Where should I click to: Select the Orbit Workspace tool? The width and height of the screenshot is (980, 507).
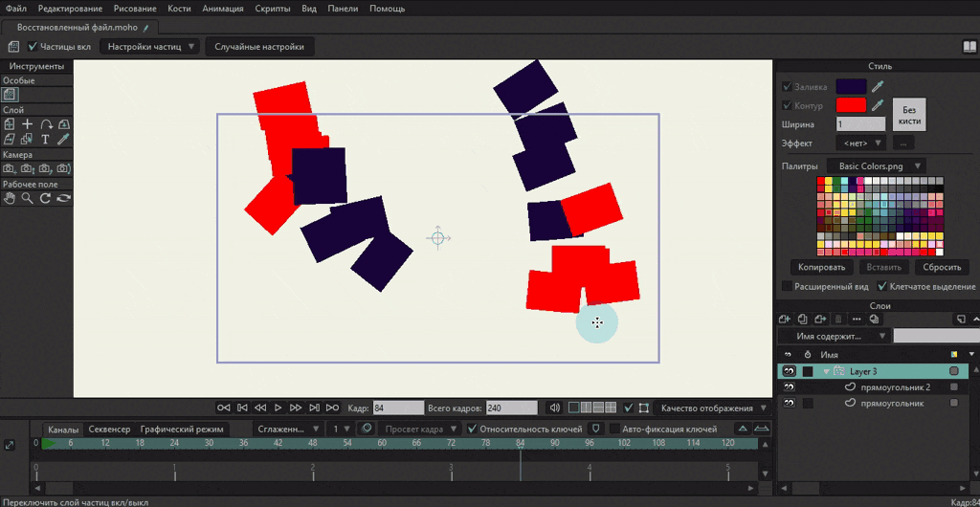coord(64,198)
